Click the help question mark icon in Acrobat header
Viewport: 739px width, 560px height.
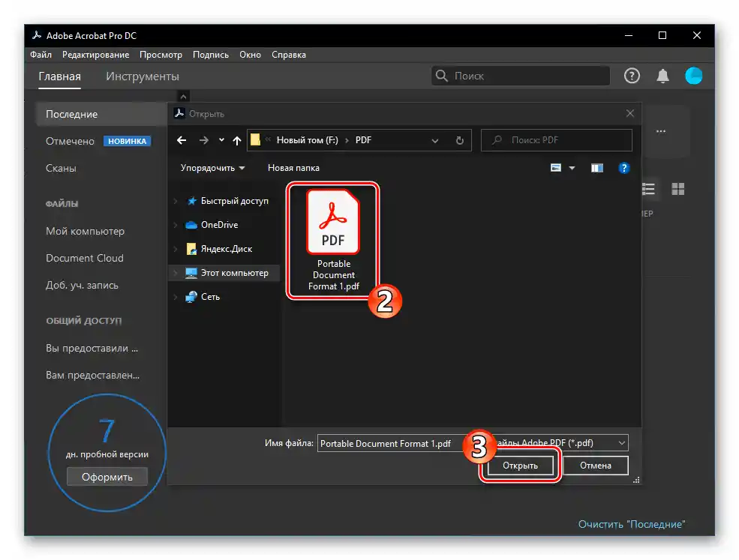tap(632, 76)
